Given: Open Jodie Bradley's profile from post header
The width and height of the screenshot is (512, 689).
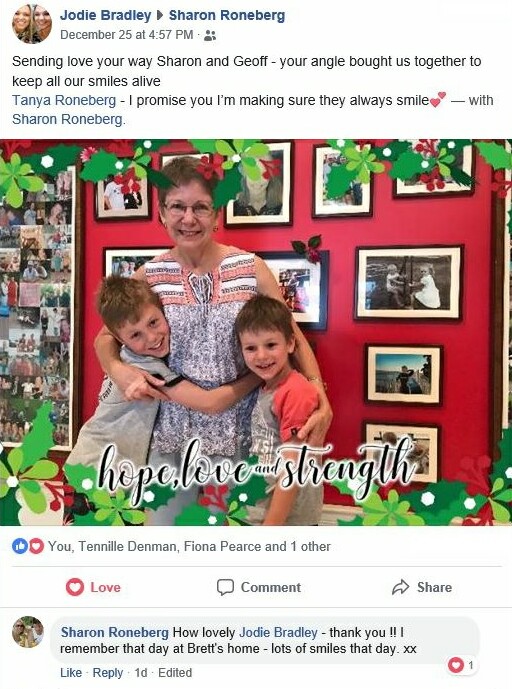Looking at the screenshot, I should 105,15.
